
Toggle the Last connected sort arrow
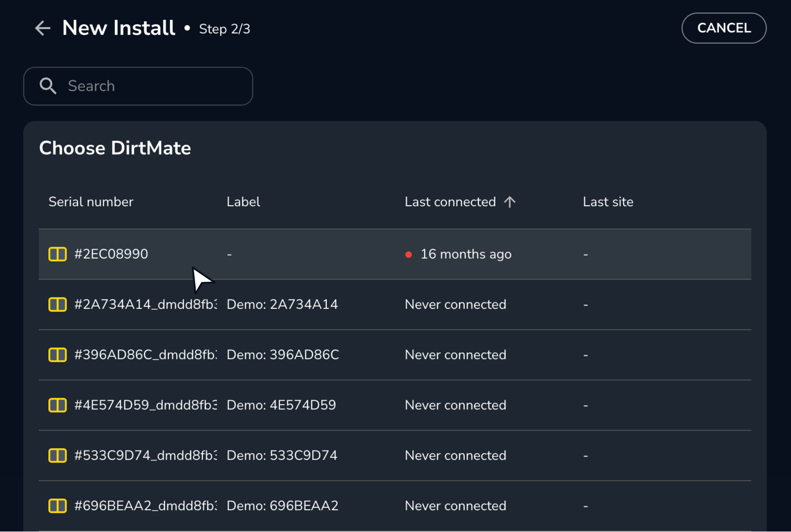510,201
